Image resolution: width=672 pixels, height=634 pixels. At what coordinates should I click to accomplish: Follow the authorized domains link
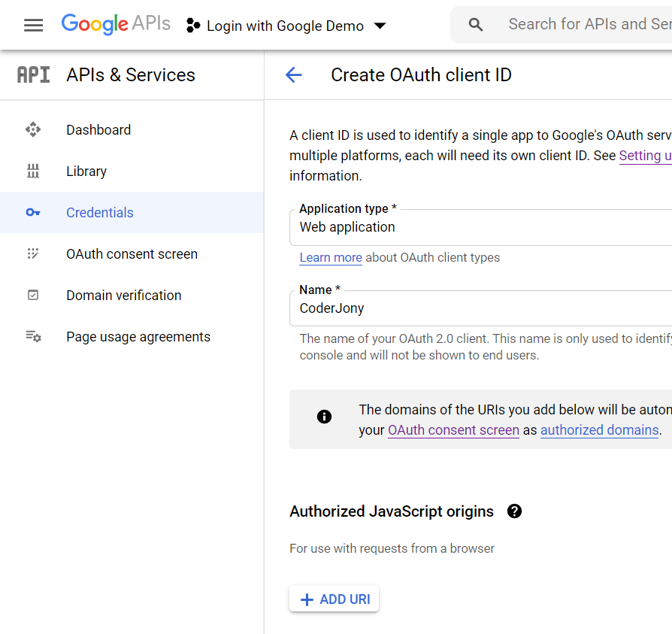[600, 430]
